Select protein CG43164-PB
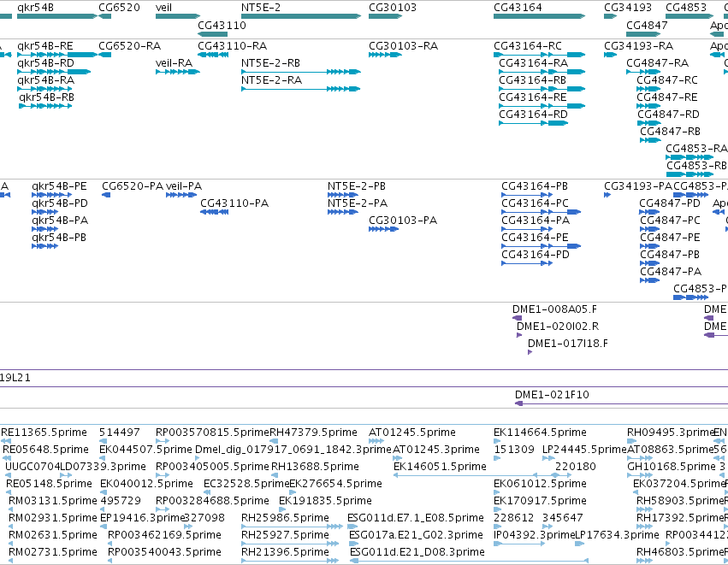The width and height of the screenshot is (728, 565). coord(527,195)
